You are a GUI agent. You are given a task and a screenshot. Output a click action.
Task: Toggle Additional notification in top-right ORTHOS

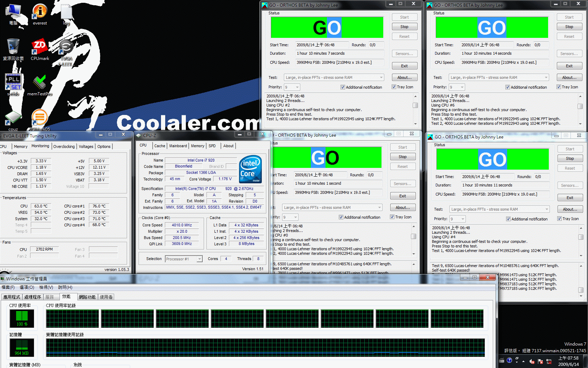507,87
